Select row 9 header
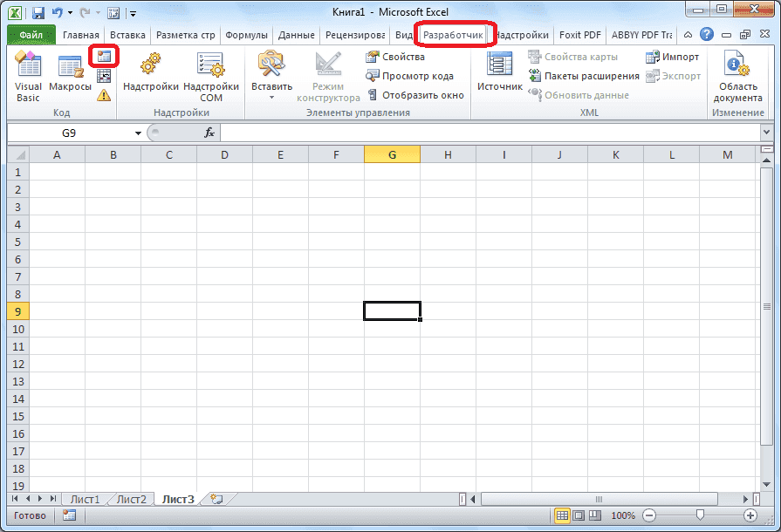This screenshot has height=532, width=781. tap(18, 311)
